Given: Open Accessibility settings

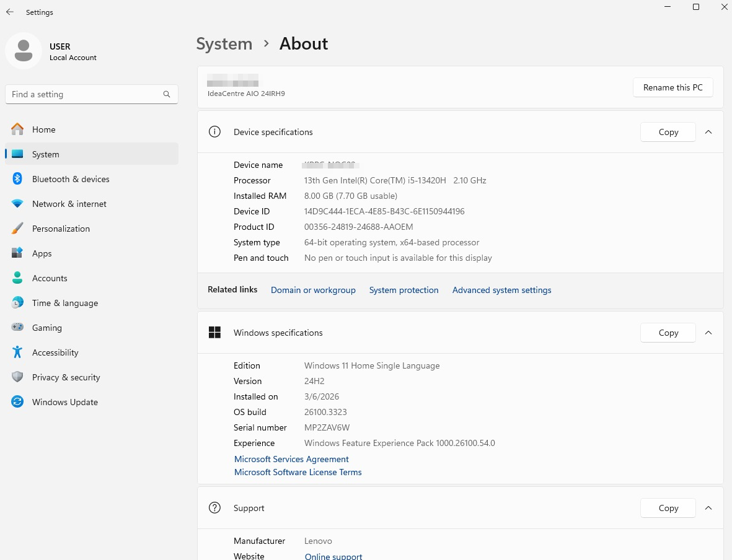Looking at the screenshot, I should pos(55,352).
